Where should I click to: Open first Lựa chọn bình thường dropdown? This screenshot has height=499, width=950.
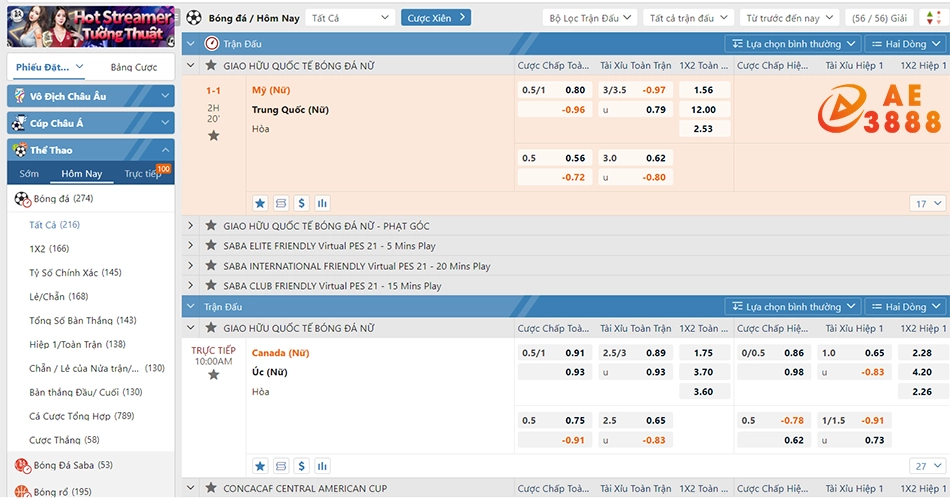(x=793, y=44)
